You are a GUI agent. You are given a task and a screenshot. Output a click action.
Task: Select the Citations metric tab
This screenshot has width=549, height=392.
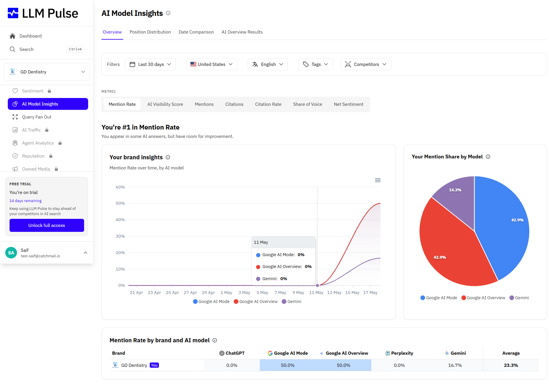tap(234, 104)
